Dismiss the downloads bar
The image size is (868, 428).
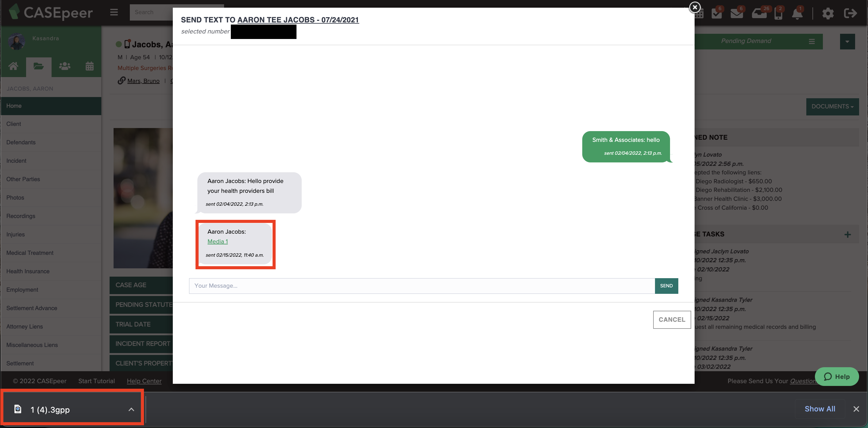pyautogui.click(x=856, y=409)
